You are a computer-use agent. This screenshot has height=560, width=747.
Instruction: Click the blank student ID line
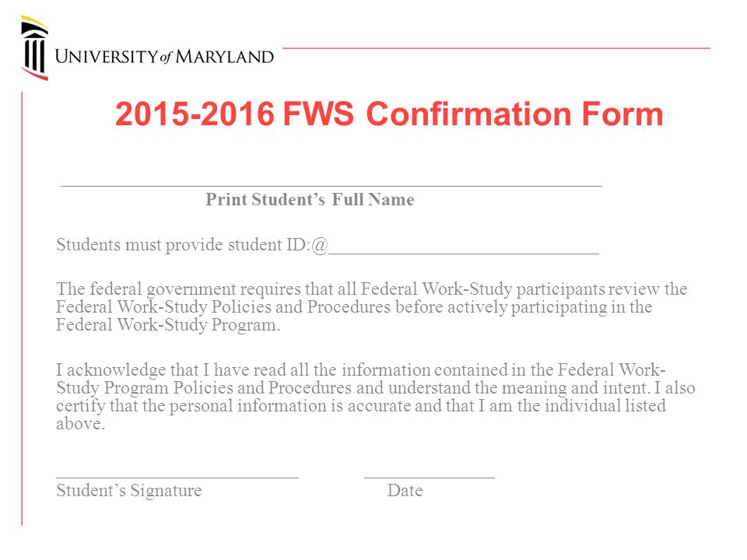464,254
